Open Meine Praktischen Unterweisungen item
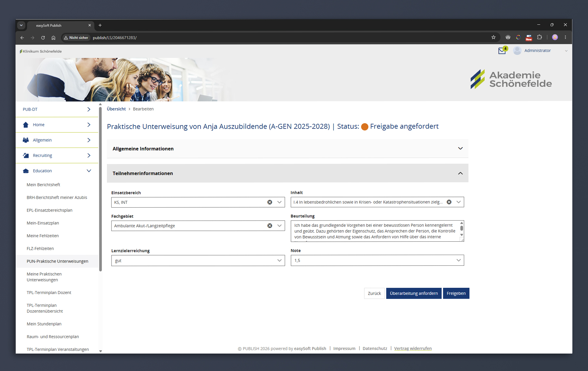588x371 pixels. point(44,277)
